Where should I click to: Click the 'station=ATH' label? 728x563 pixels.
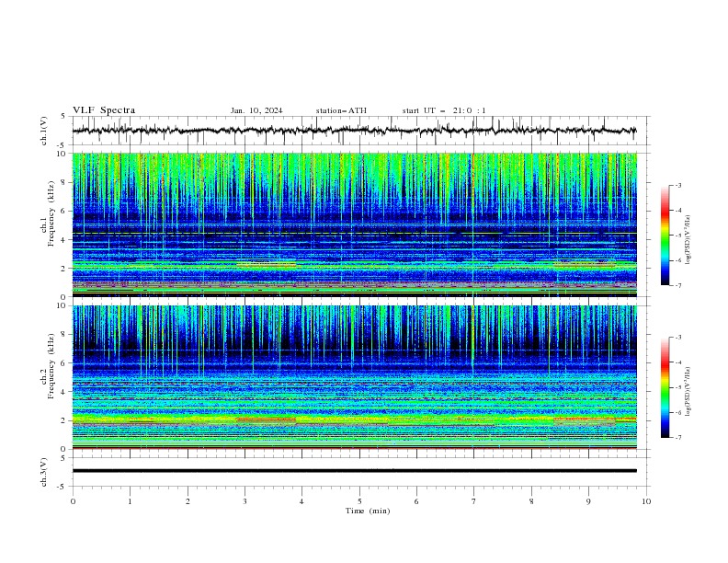(x=341, y=110)
